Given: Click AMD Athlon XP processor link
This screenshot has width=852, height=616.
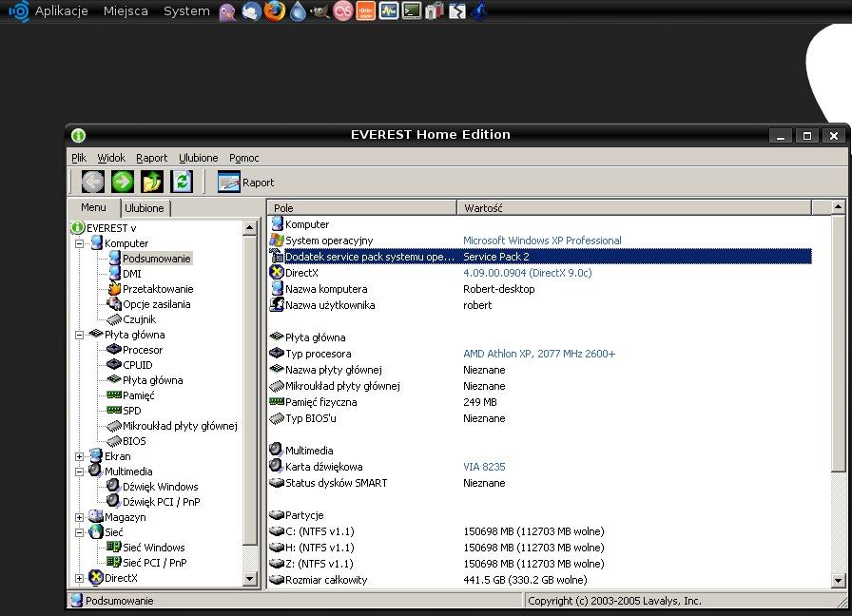Looking at the screenshot, I should click(x=539, y=354).
